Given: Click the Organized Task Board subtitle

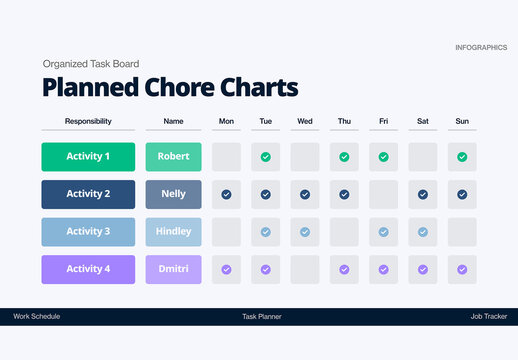Looking at the screenshot, I should pos(91,64).
